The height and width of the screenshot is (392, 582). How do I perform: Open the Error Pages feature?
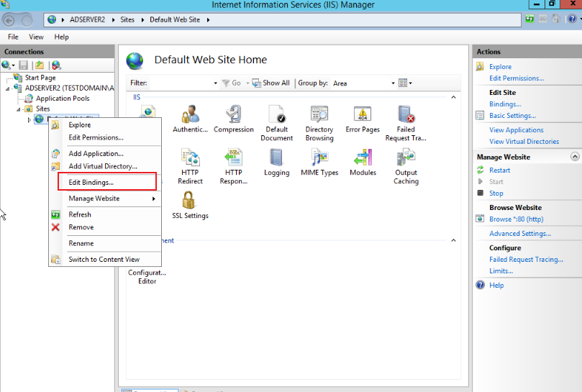tap(363, 119)
